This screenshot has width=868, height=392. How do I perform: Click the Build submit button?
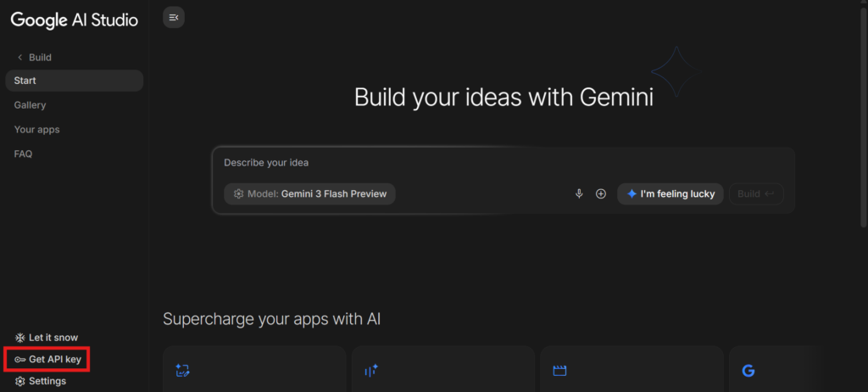point(755,194)
